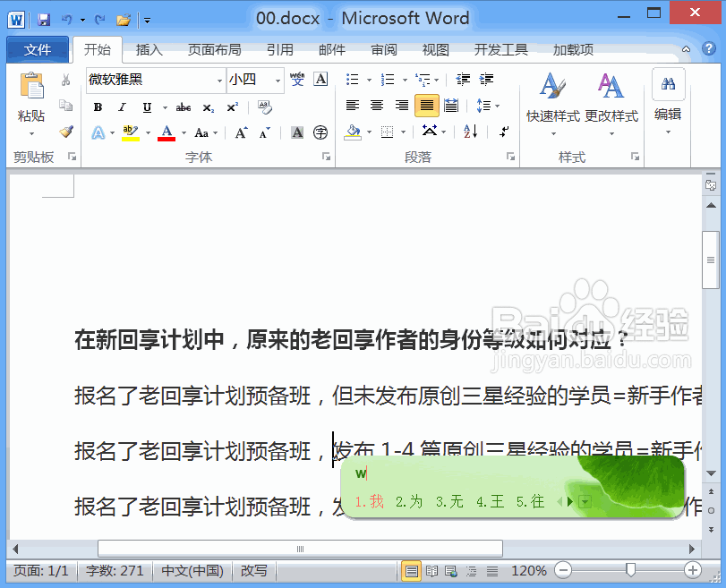Click zoom in on the zoom slider
The width and height of the screenshot is (726, 588).
pyautogui.click(x=690, y=570)
